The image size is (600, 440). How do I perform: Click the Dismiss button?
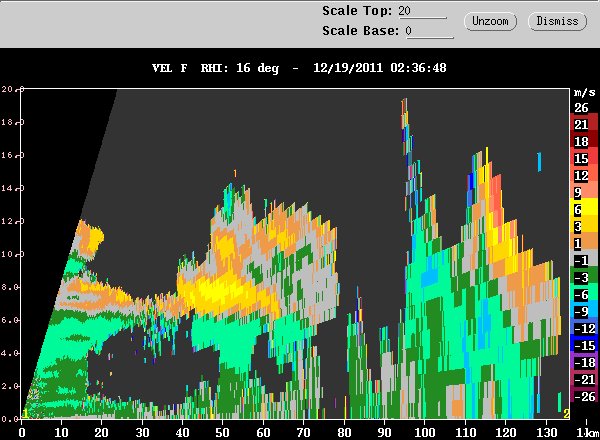click(x=557, y=21)
